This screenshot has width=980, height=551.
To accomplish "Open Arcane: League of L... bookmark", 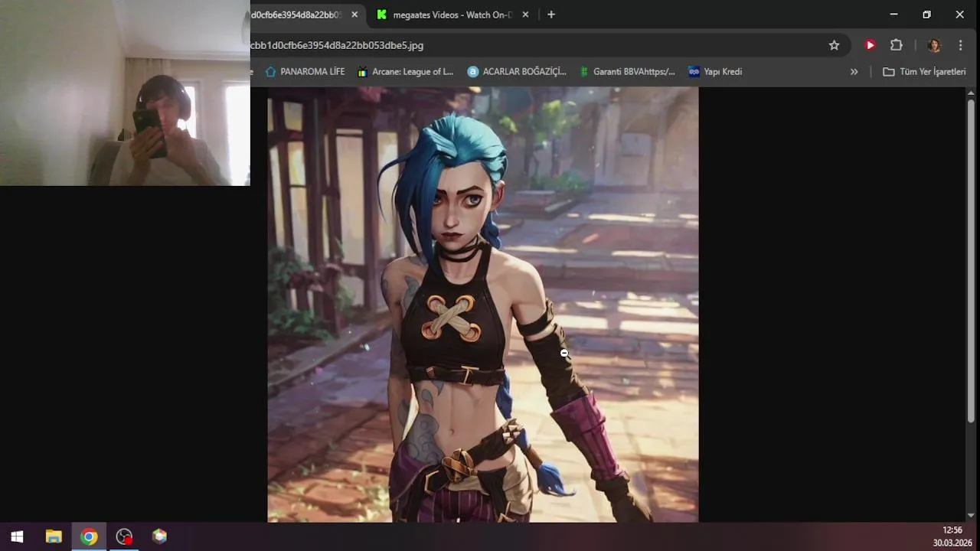I will click(405, 71).
